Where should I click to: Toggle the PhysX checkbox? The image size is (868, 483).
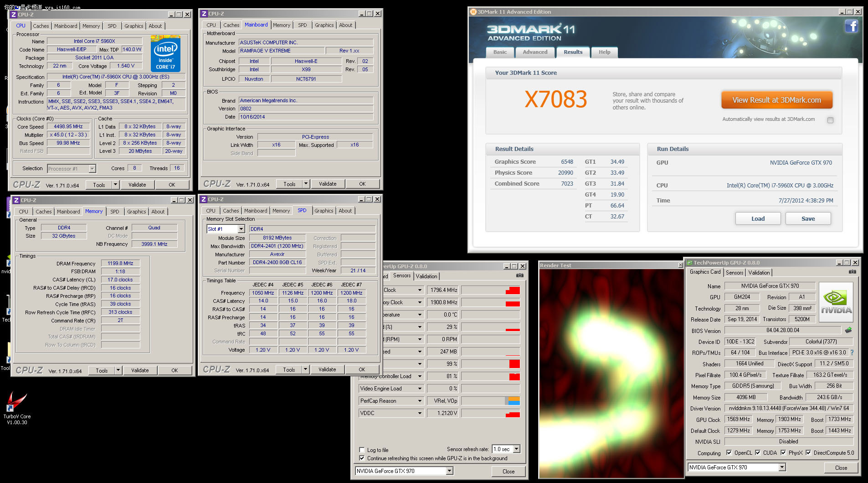tap(783, 453)
